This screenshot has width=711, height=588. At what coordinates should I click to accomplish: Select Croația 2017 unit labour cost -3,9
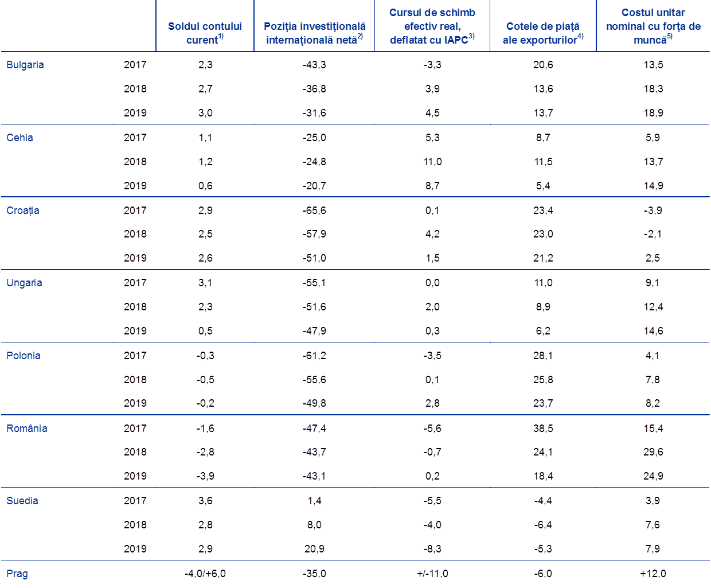tap(653, 211)
